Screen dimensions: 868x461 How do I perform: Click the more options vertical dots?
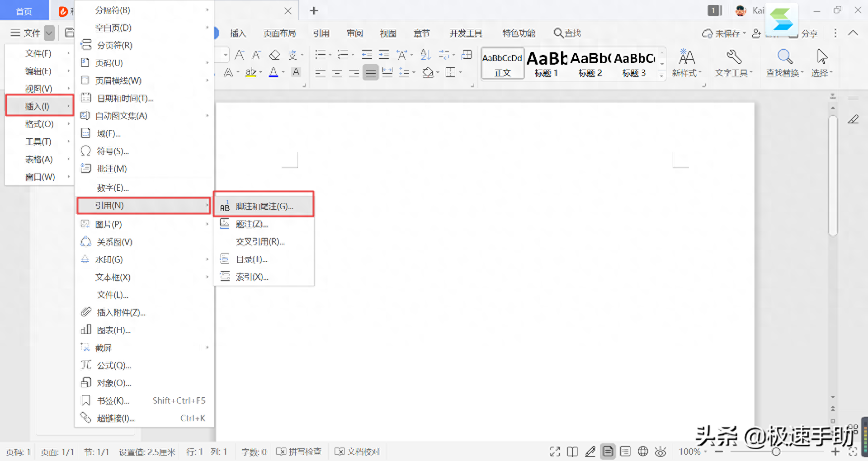tap(835, 33)
